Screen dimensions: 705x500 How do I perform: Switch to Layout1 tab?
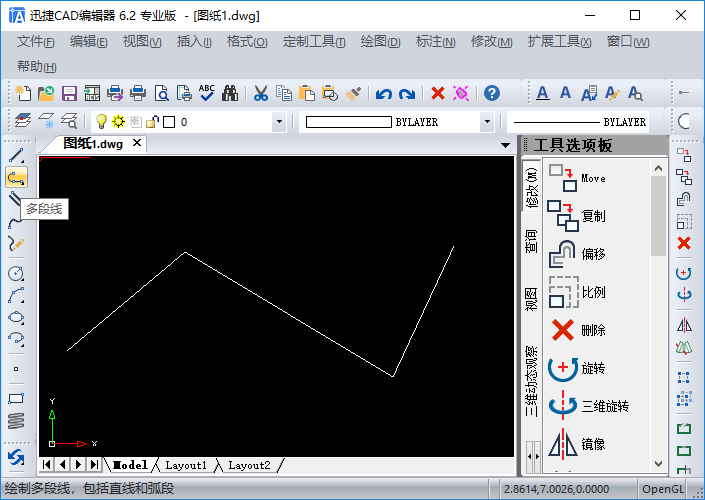pos(186,465)
